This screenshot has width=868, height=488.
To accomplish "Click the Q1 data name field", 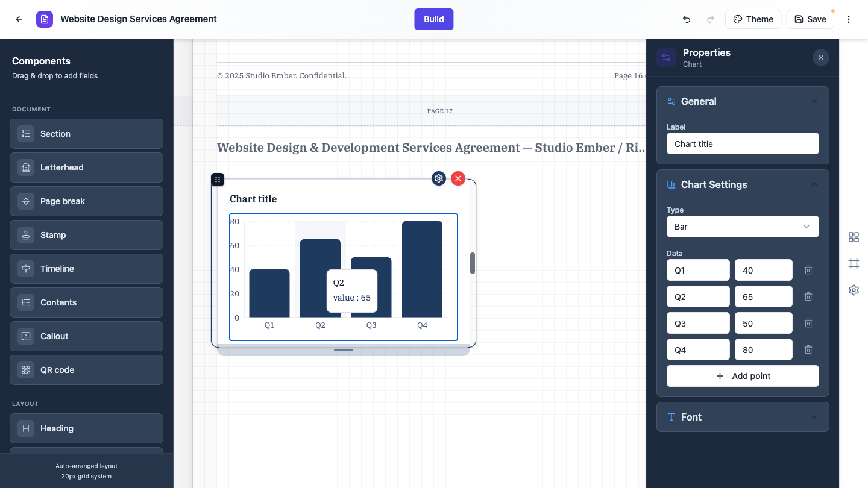I will 698,270.
